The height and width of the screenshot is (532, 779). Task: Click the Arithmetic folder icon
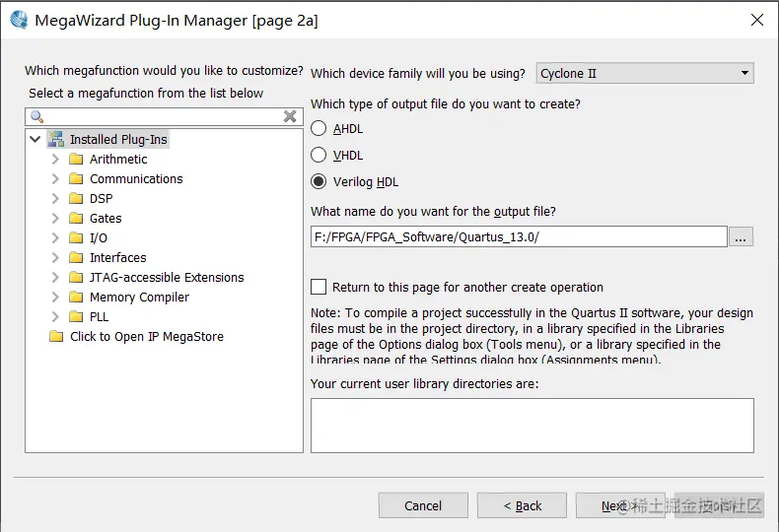pos(76,159)
